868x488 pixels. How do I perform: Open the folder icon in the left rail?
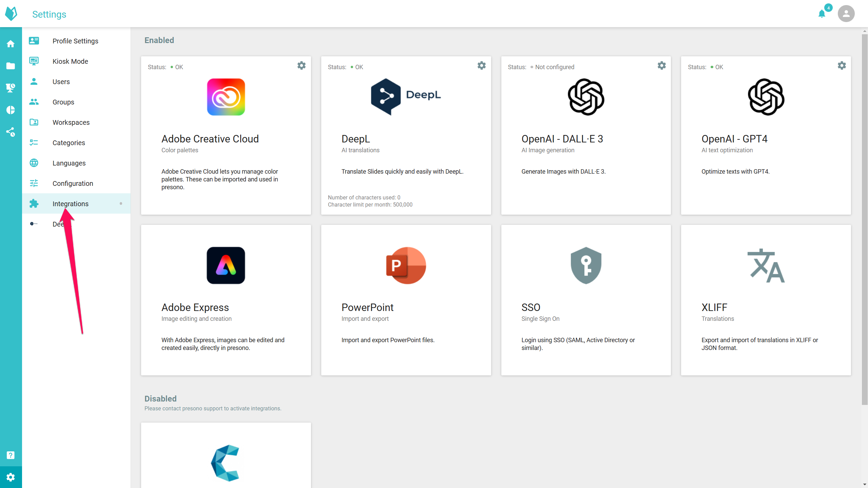point(11,66)
